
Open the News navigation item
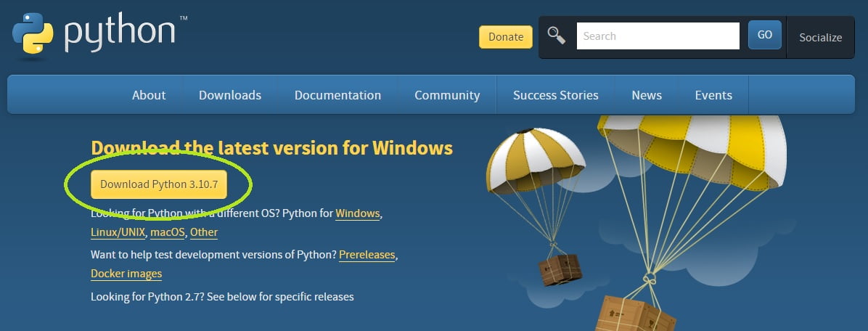click(646, 95)
